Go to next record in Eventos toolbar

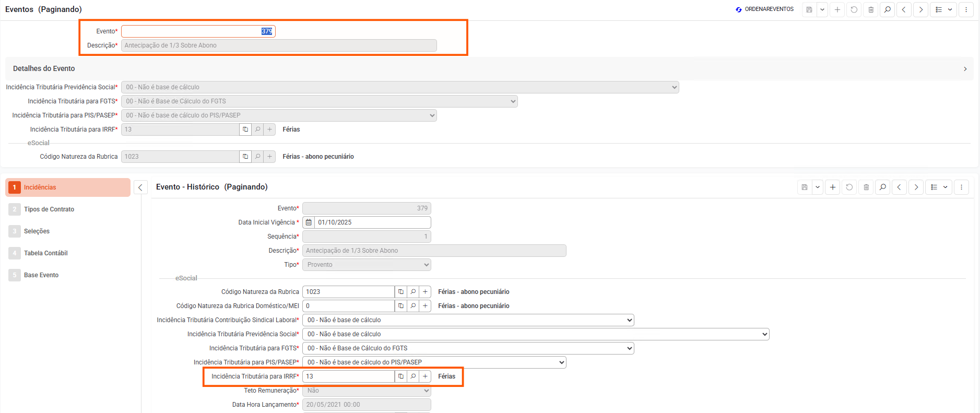(x=920, y=9)
